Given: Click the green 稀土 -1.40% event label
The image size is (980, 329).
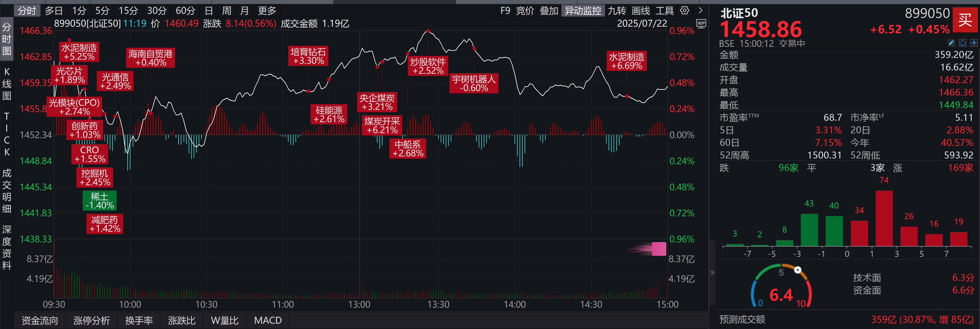Looking at the screenshot, I should 100,201.
